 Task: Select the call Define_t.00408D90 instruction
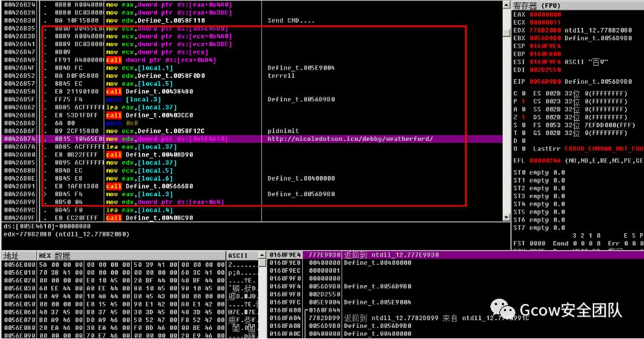(150, 155)
